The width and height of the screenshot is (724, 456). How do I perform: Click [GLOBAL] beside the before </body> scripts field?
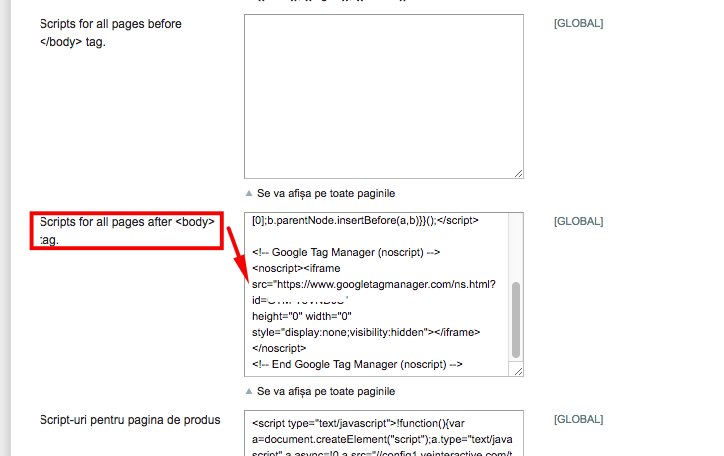pyautogui.click(x=579, y=24)
